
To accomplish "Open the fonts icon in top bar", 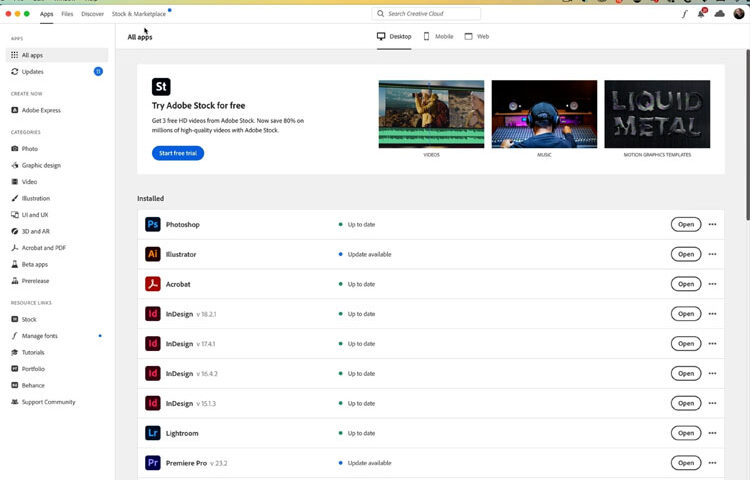I will (685, 14).
